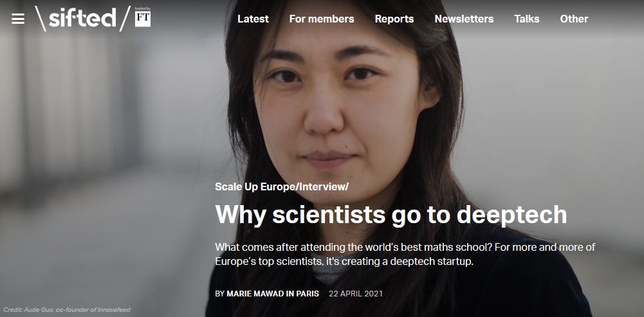
Task: Follow the Scale Up Europe category link
Action: coord(255,187)
